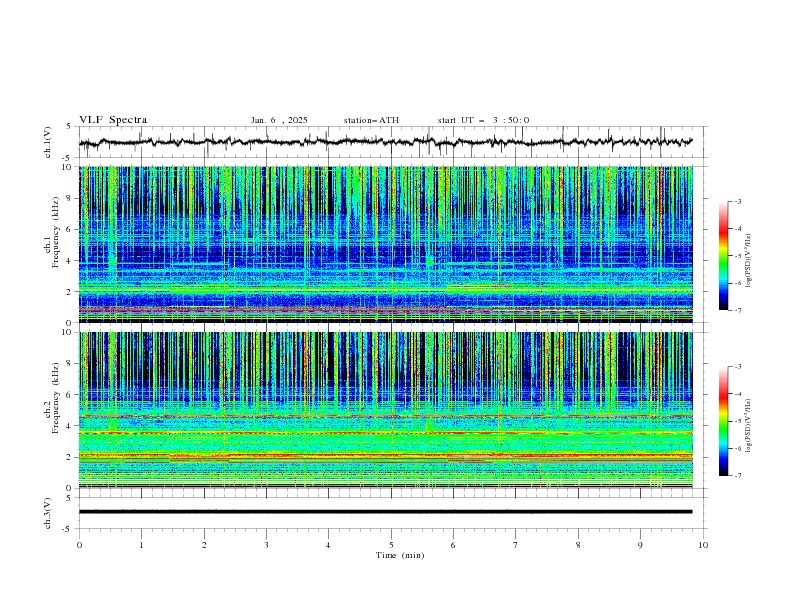This screenshot has width=792, height=612.
Task: Click the Time axis tick label "9"
Action: click(640, 545)
